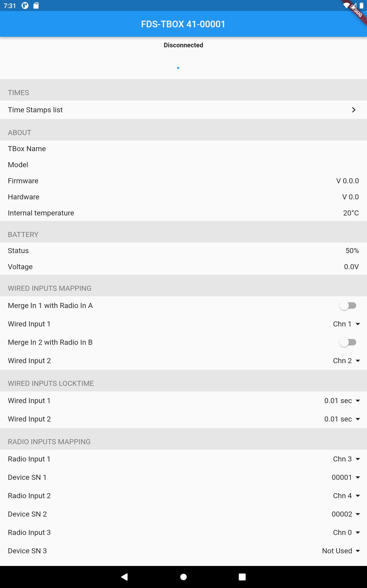Tap the battery icon in status bar

click(361, 6)
